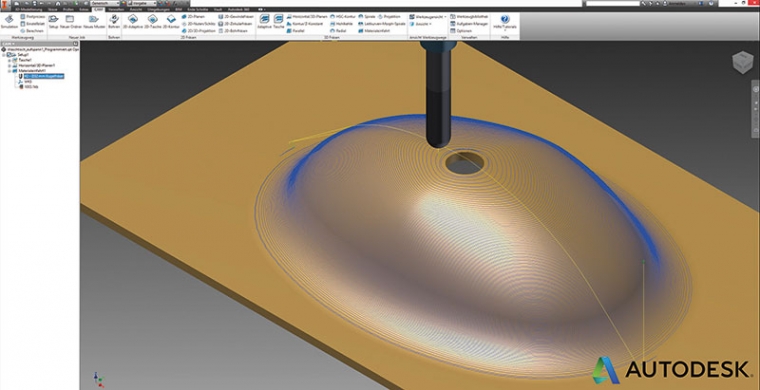The image size is (760, 390).
Task: Switch to the Verwalten ribbon tab
Action: tap(114, 9)
